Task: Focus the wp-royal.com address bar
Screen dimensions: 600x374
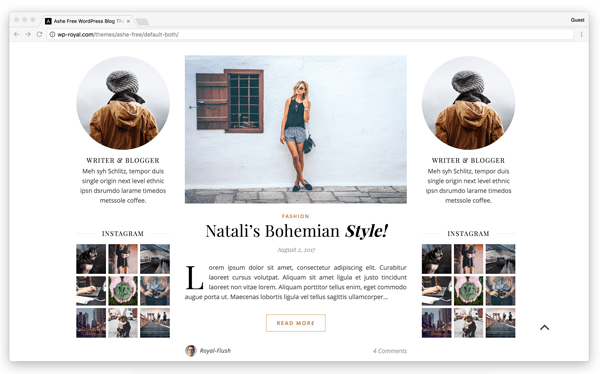Action: (x=310, y=34)
